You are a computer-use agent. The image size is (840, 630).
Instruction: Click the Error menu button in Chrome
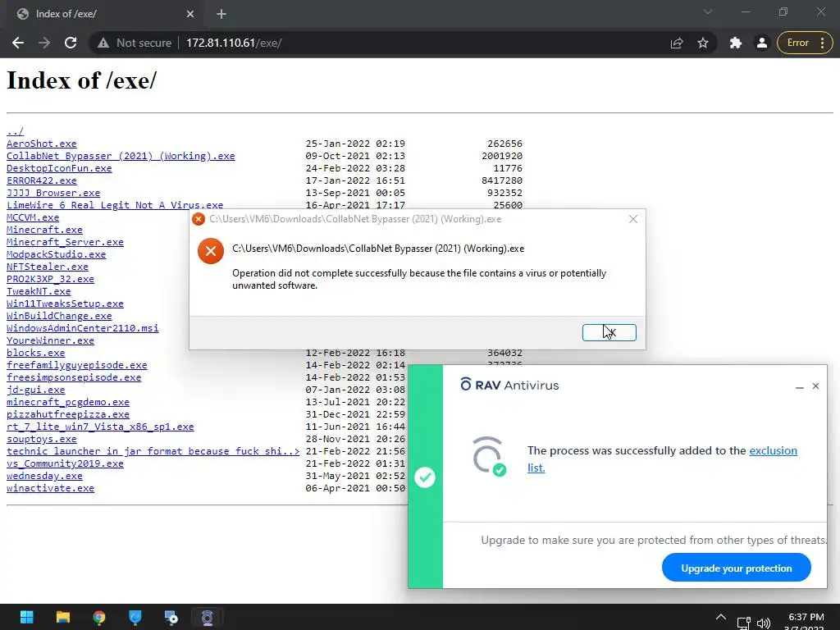click(805, 43)
